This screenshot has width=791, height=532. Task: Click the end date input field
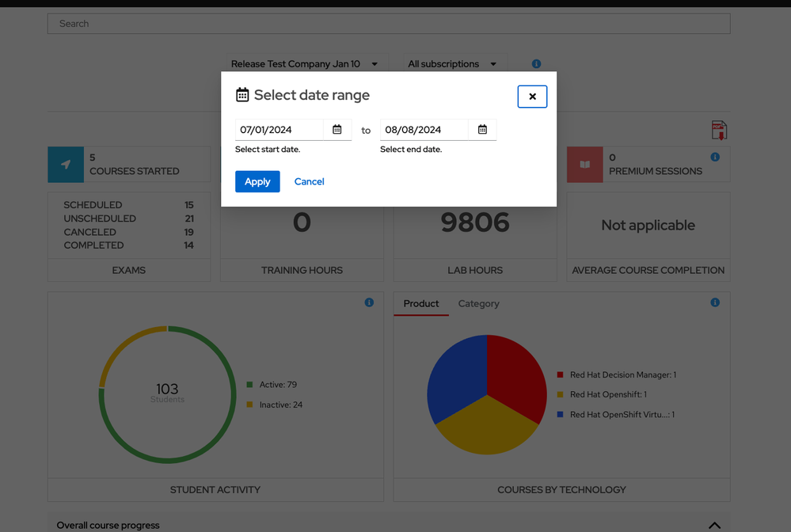click(424, 130)
